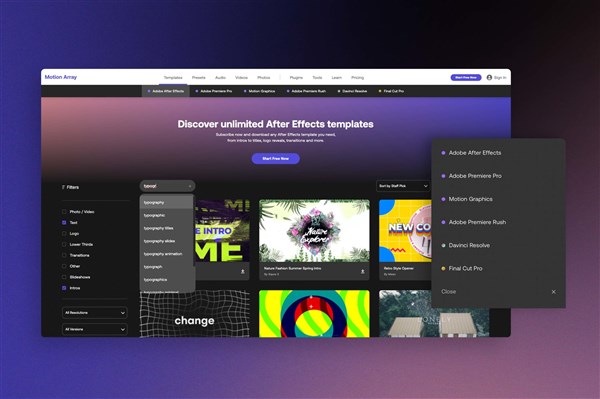Select the yellow-dotted Final Cut Pro entry in the panel
The image size is (600, 399).
465,269
